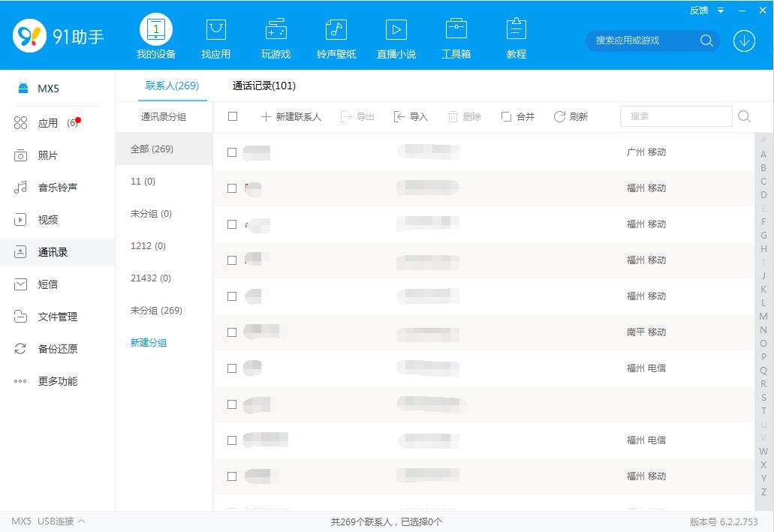Click the blue download icon near the search bar

[744, 41]
